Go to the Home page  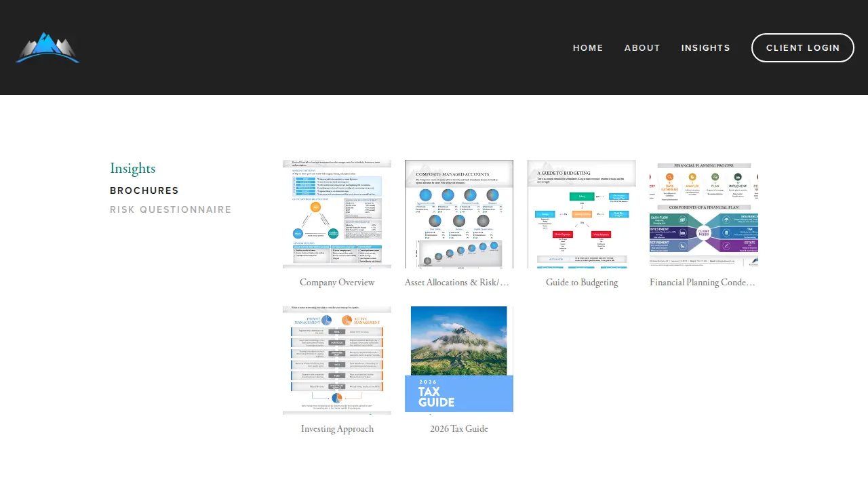click(588, 47)
